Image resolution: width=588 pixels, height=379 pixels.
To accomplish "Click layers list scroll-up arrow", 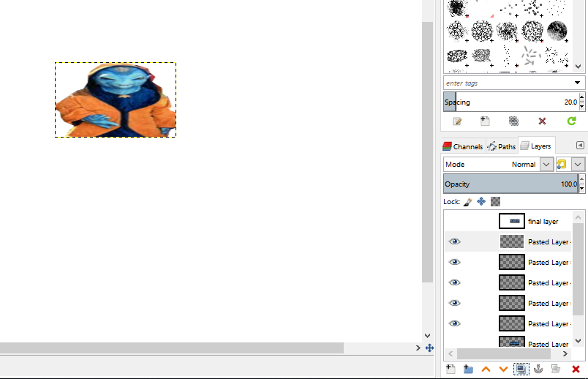I will tap(578, 217).
